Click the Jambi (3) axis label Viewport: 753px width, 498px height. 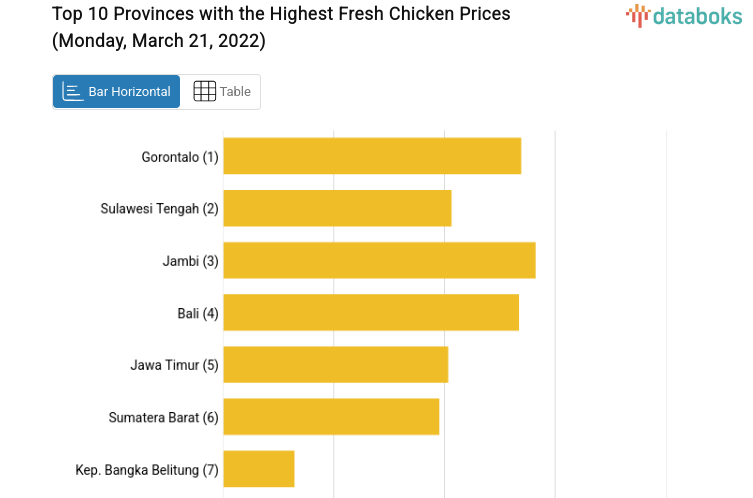point(190,261)
